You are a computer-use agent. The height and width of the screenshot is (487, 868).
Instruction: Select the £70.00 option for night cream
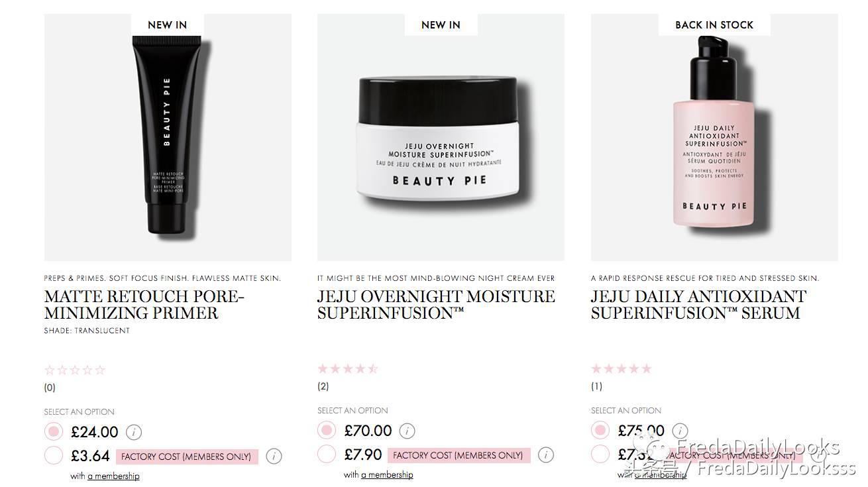(327, 431)
